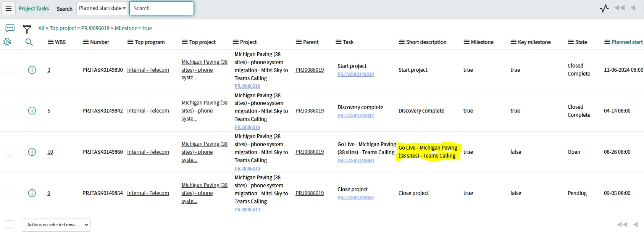The width and height of the screenshot is (644, 240).
Task: Preview record PRJTASK0149842 info icon
Action: pos(32,111)
